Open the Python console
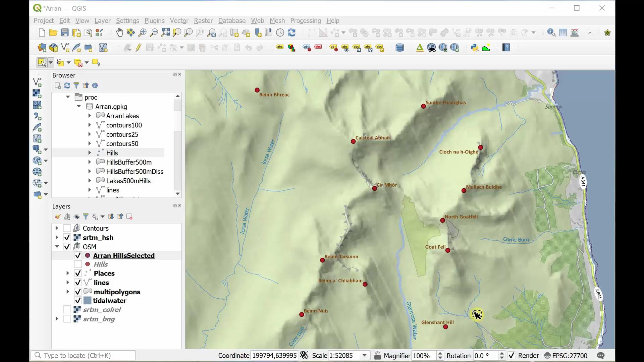The width and height of the screenshot is (644, 362). pos(474,48)
